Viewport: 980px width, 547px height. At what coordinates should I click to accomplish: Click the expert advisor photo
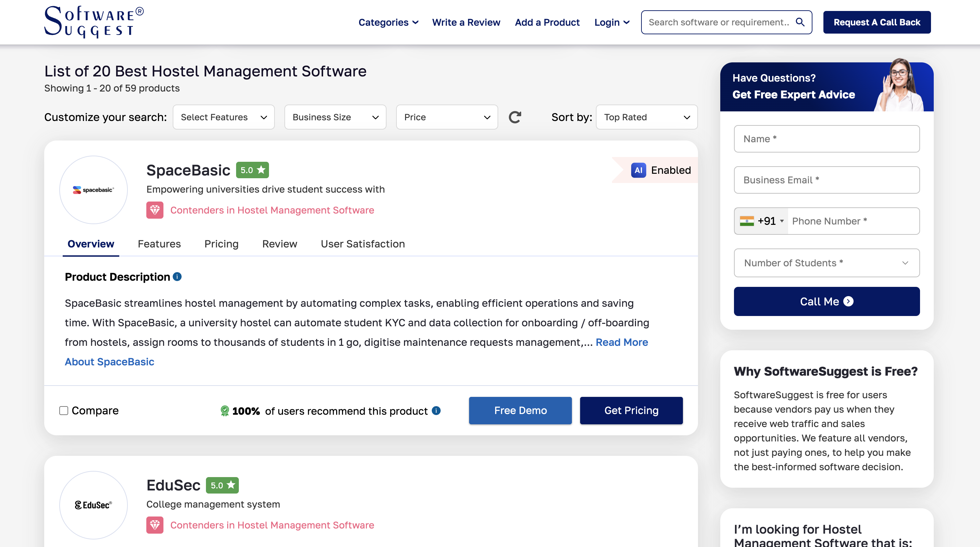[899, 84]
